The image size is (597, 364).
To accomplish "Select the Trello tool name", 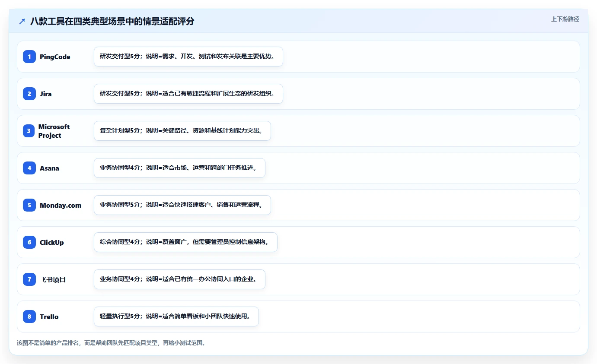I will tap(49, 317).
